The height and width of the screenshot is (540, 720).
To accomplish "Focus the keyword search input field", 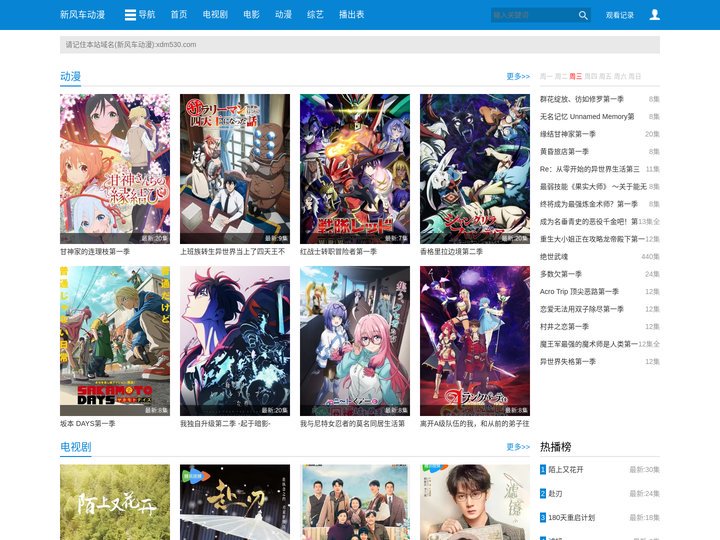I will pos(533,15).
